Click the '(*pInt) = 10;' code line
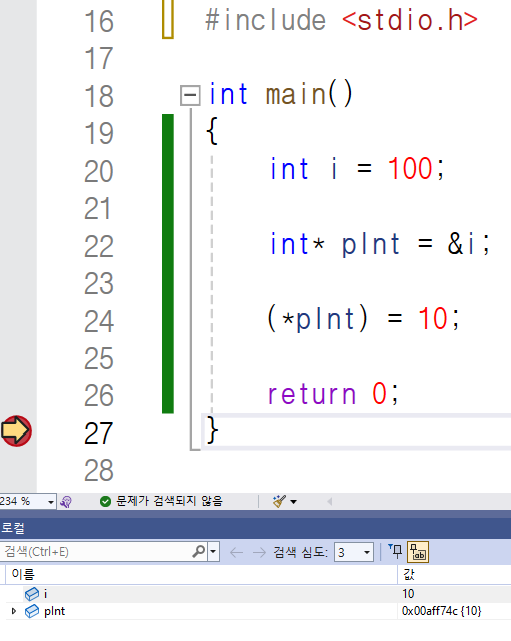This screenshot has width=511, height=641. click(x=363, y=318)
